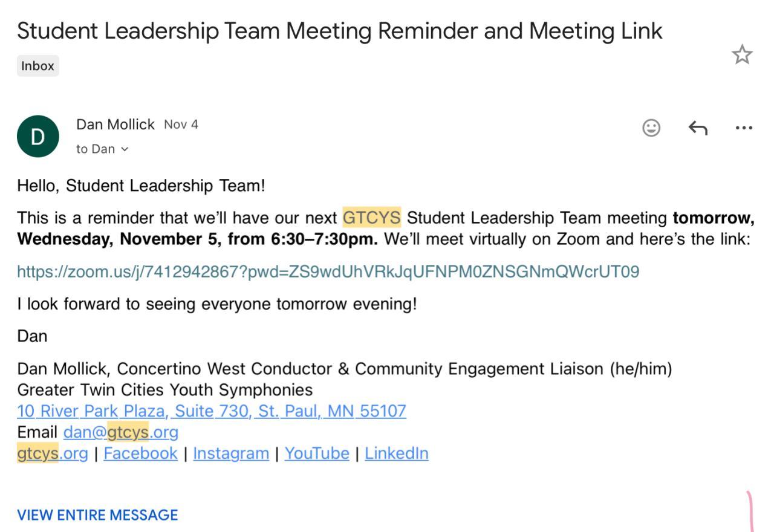Open the Instagram link in signature
This screenshot has height=532, width=774.
[x=231, y=453]
